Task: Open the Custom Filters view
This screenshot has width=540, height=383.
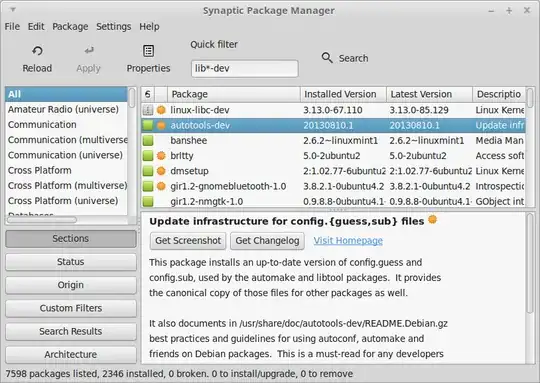Action: tap(71, 308)
